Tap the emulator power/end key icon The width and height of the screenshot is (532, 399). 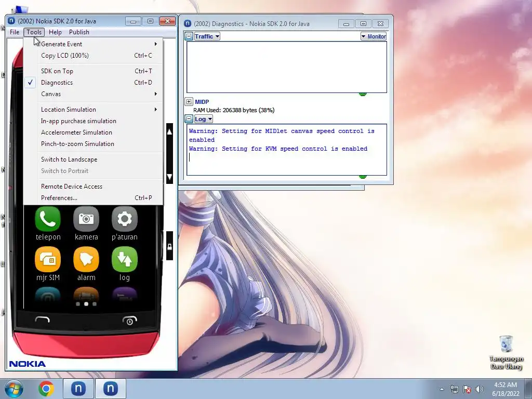click(x=129, y=320)
